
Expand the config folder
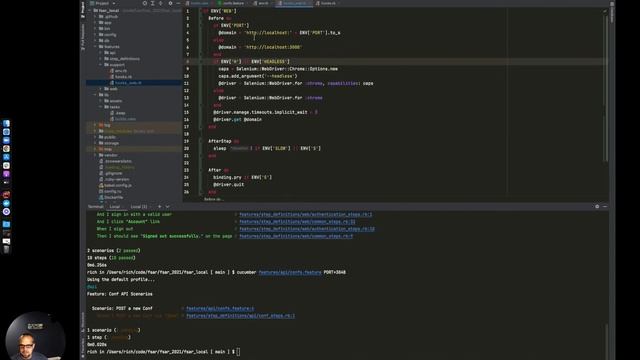coord(96,35)
